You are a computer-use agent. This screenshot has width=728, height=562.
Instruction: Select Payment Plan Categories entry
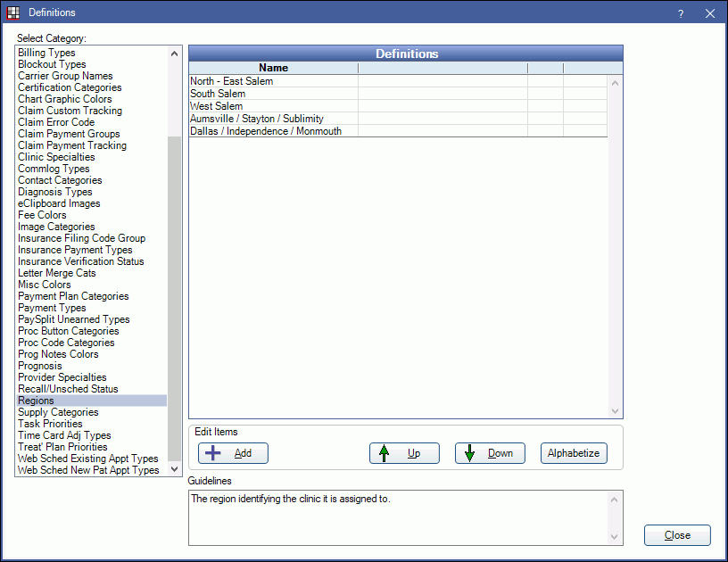click(x=92, y=296)
